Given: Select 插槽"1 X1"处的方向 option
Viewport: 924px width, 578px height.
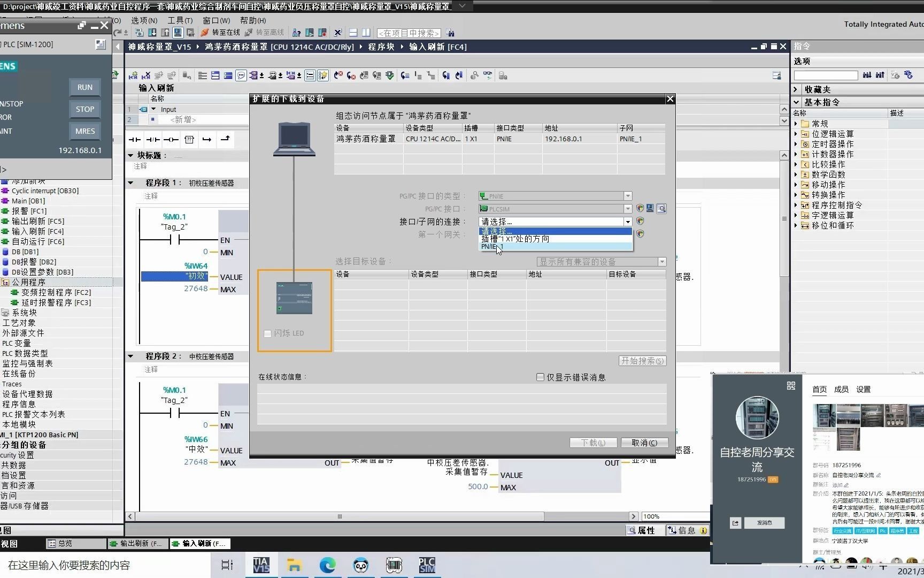Looking at the screenshot, I should (x=555, y=239).
